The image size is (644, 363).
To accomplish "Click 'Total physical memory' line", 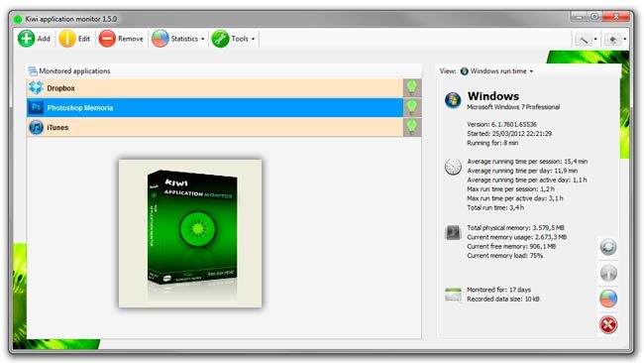I will pos(515,228).
